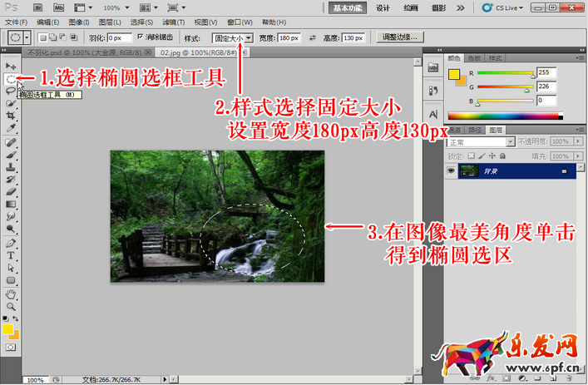Toggle lock position in Layers panel
The width and height of the screenshot is (588, 385).
pos(492,155)
